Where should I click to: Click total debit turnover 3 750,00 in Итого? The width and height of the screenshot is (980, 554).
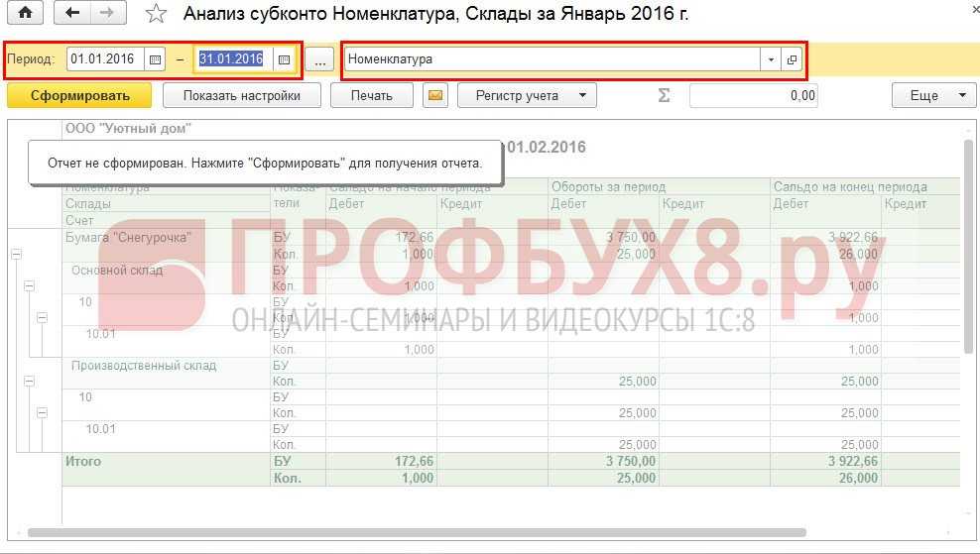(x=631, y=461)
